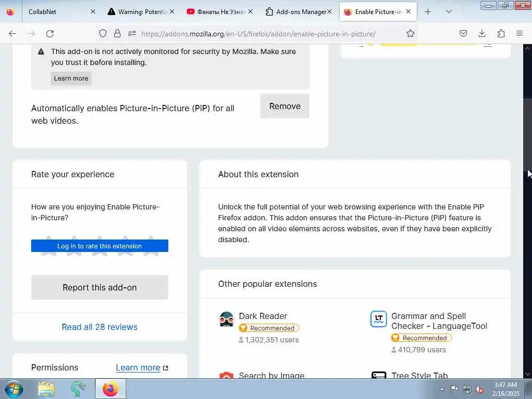Open the Firefox application menu
The height and width of the screenshot is (399, 532).
tap(520, 33)
